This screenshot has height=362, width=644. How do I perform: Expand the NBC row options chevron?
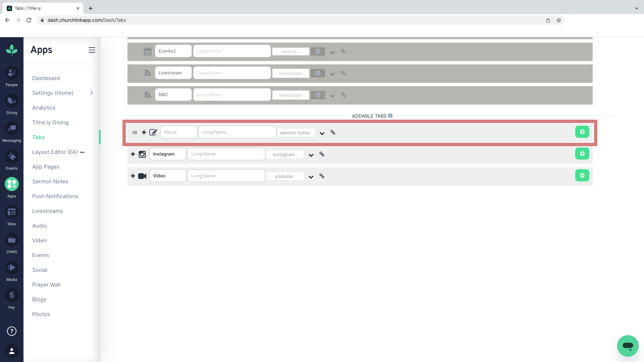tap(332, 96)
